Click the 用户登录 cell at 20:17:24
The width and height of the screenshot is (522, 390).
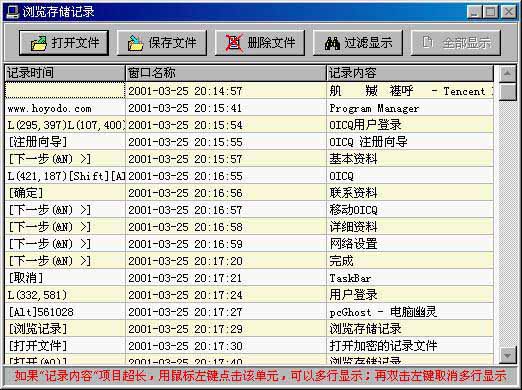[410, 295]
